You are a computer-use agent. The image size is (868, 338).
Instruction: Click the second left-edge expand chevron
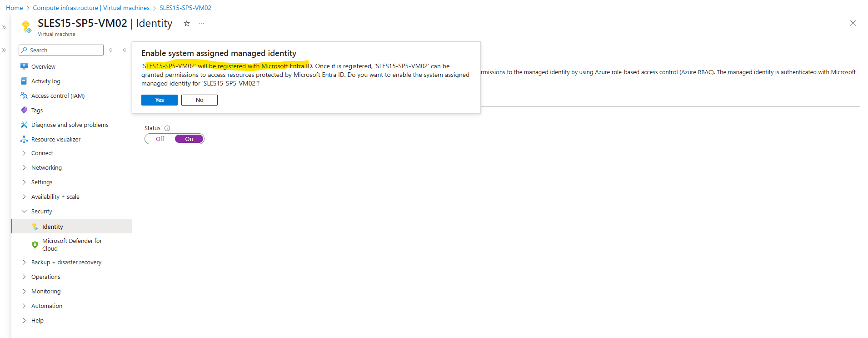(x=4, y=50)
